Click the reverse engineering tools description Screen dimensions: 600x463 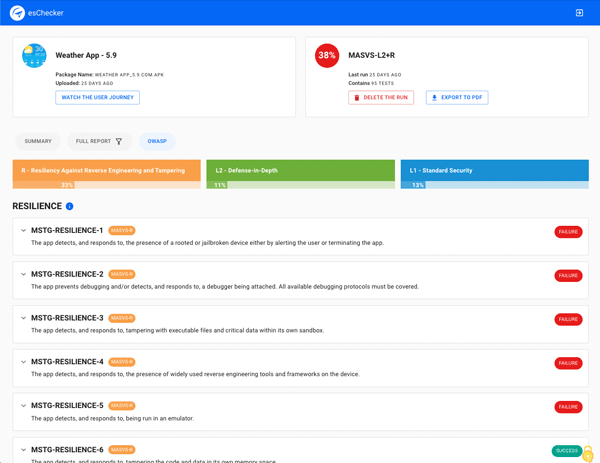[195, 374]
